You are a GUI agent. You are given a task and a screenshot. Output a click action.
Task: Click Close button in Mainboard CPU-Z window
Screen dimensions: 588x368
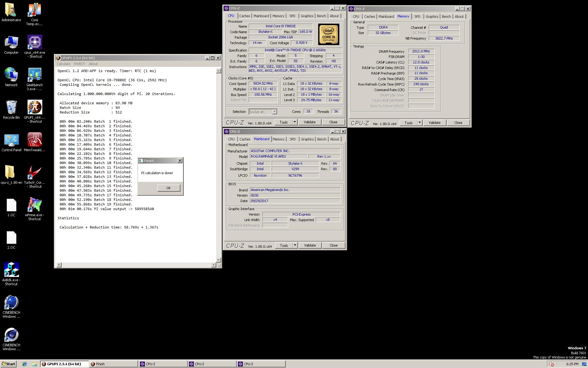tap(334, 245)
